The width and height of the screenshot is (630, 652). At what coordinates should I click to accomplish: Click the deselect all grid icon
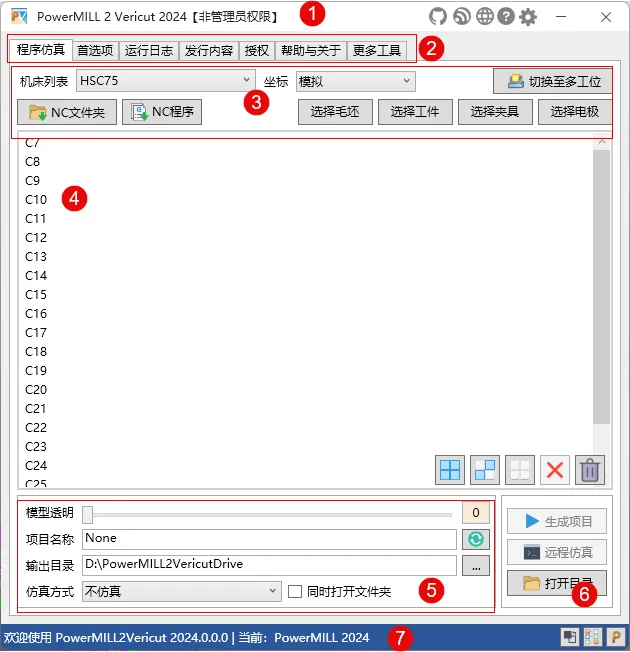click(519, 470)
